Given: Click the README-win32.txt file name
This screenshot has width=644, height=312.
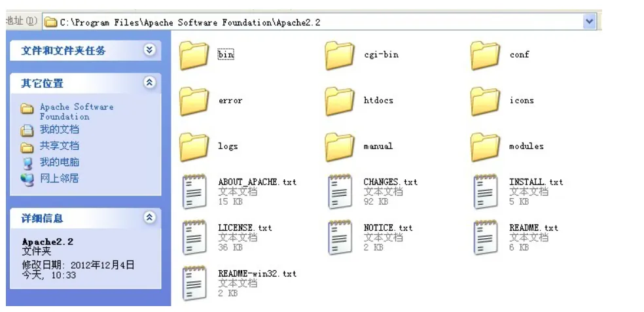Looking at the screenshot, I should point(257,274).
